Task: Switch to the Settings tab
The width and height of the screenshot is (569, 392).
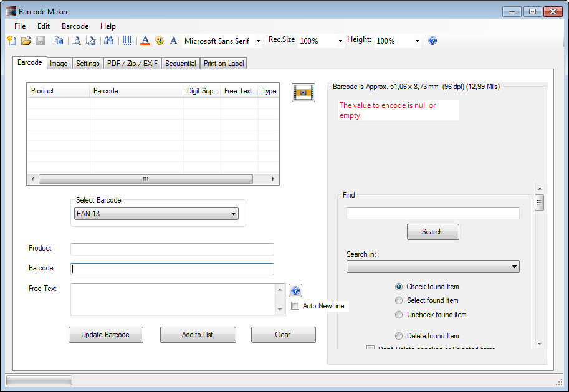Action: [x=87, y=64]
